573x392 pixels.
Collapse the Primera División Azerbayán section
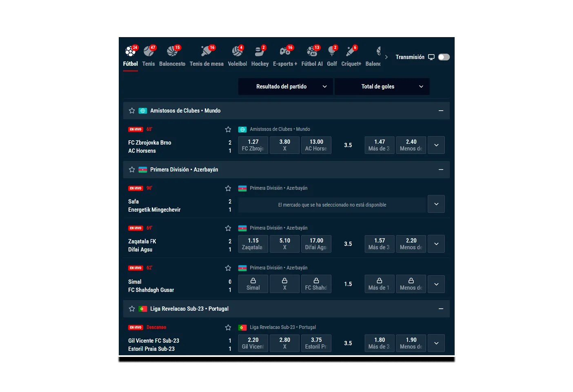441,170
